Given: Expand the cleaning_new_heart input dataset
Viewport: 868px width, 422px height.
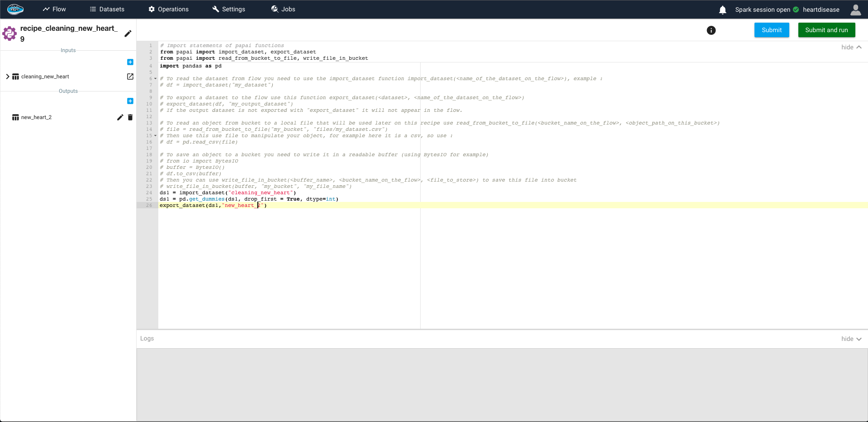Looking at the screenshot, I should tap(8, 77).
